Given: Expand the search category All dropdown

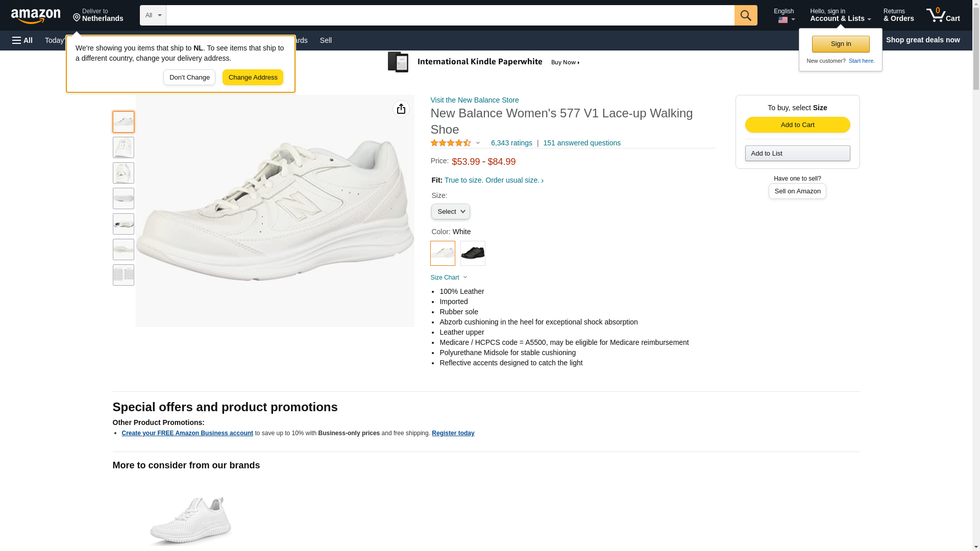Looking at the screenshot, I should coord(153,15).
